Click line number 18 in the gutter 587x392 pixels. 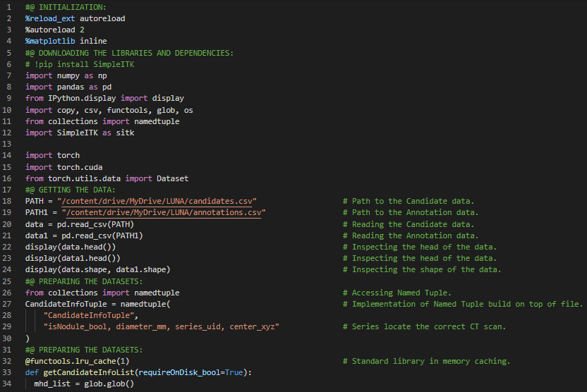point(8,201)
